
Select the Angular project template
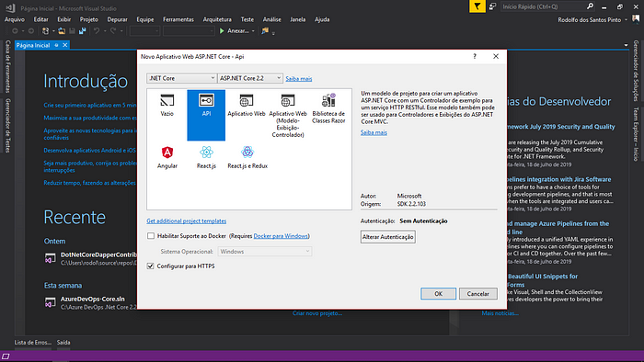coord(167,157)
